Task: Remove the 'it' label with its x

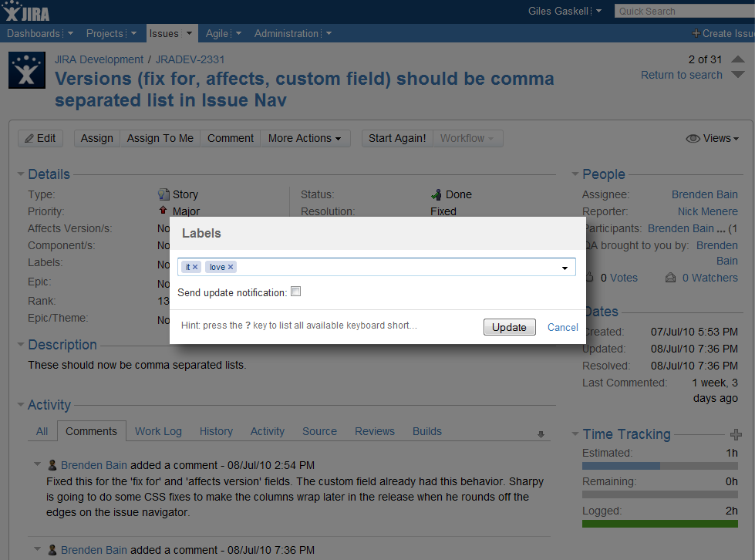Action: click(x=195, y=267)
